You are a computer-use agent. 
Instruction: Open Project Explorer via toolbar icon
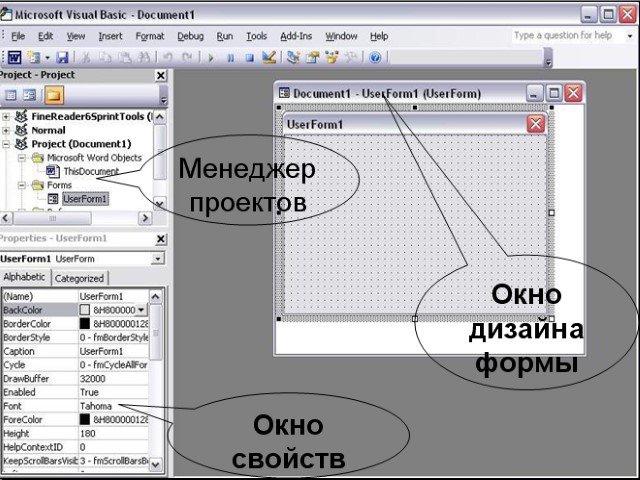click(293, 58)
